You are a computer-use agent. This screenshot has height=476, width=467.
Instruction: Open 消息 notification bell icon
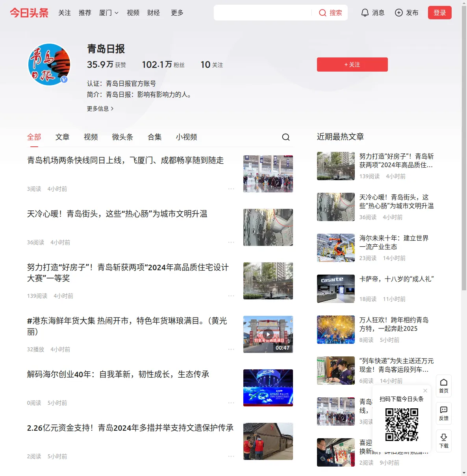pos(365,13)
